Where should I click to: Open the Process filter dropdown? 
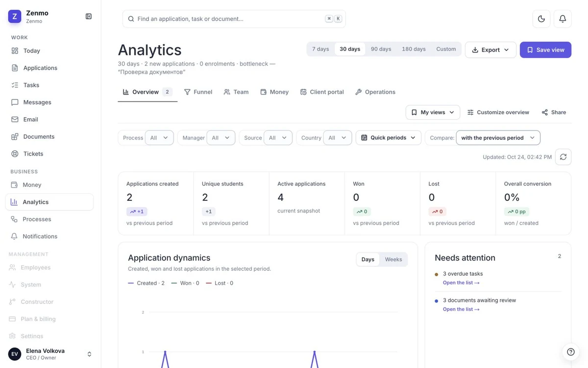(159, 138)
